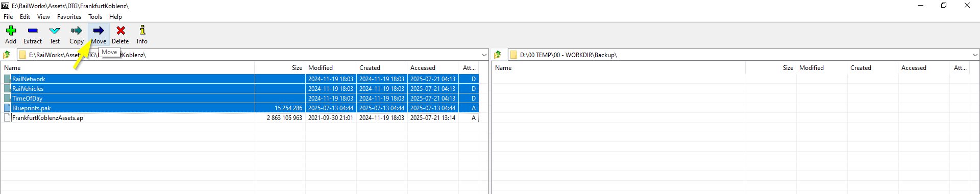
Task: Select the RailVehicles folder name
Action: [28, 89]
